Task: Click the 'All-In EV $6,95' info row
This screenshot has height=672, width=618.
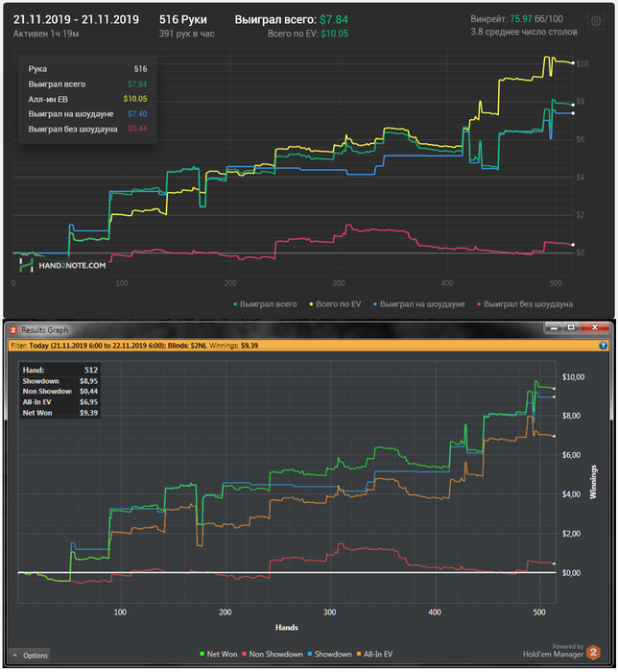Action: tap(59, 402)
